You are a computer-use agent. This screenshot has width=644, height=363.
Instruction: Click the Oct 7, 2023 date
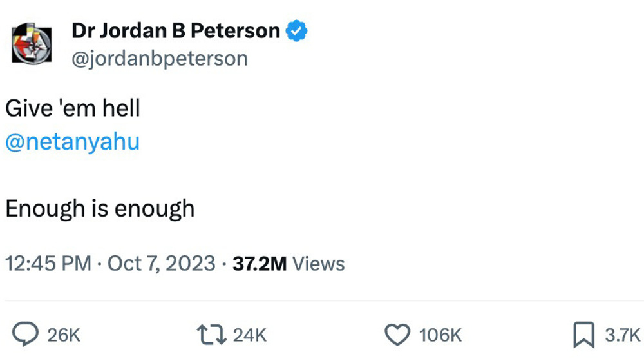point(162,263)
